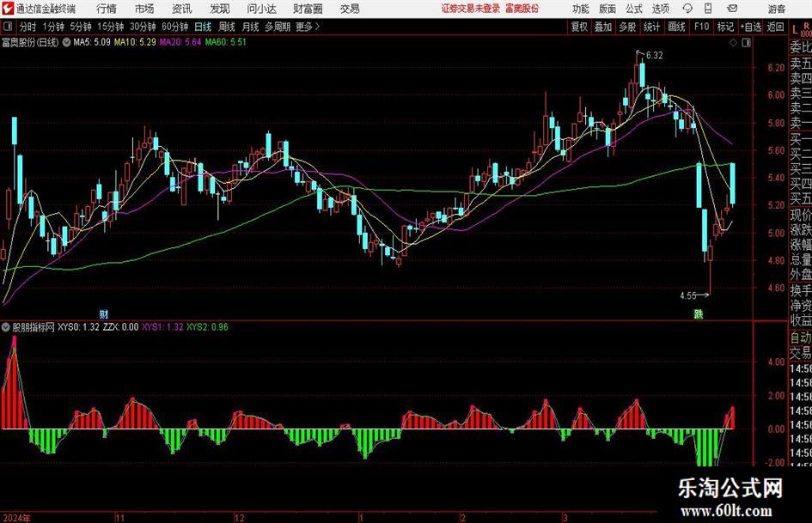
Task: Click the mobile phone icon
Action: [708, 9]
